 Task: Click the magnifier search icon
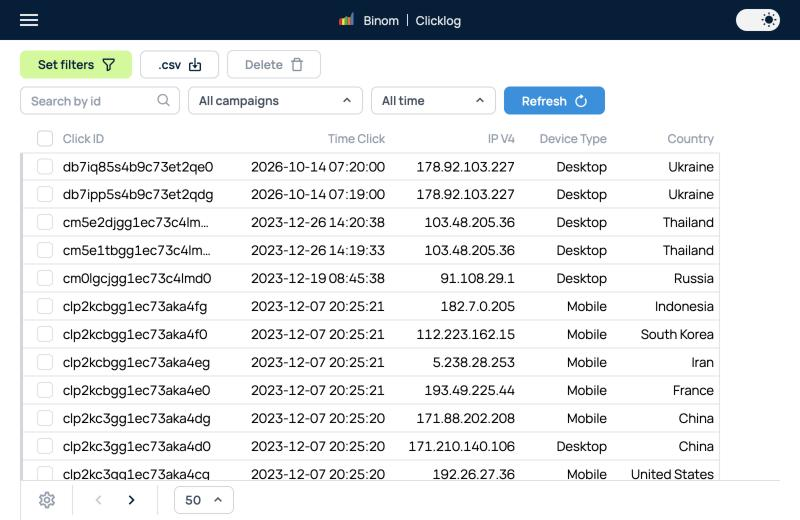163,100
